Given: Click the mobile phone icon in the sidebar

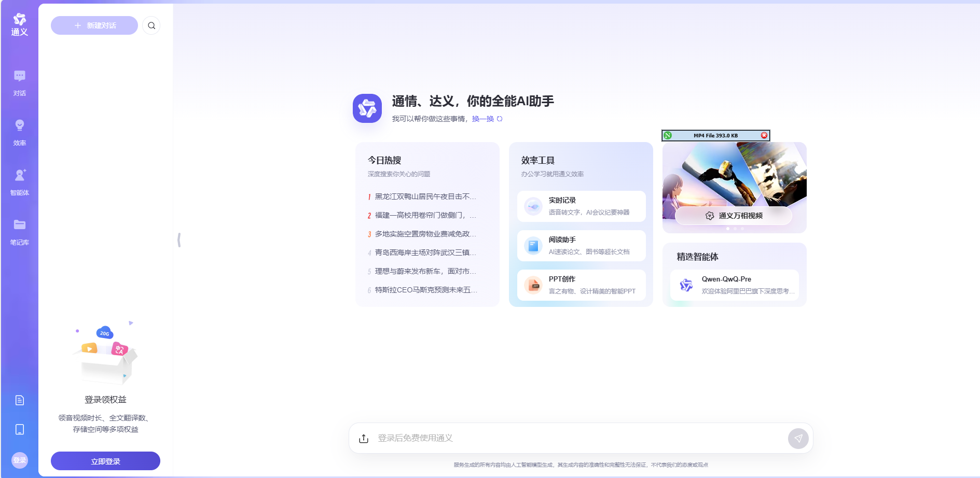Looking at the screenshot, I should tap(20, 429).
